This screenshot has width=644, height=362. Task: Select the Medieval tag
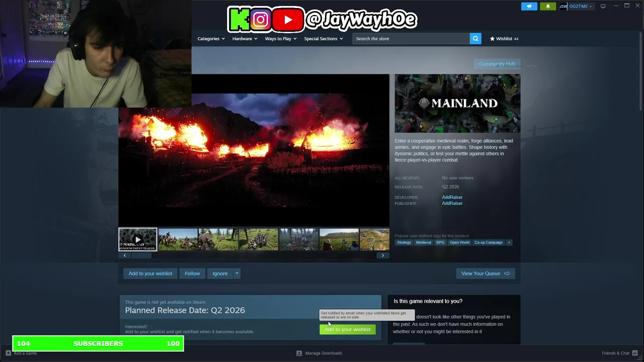click(423, 242)
